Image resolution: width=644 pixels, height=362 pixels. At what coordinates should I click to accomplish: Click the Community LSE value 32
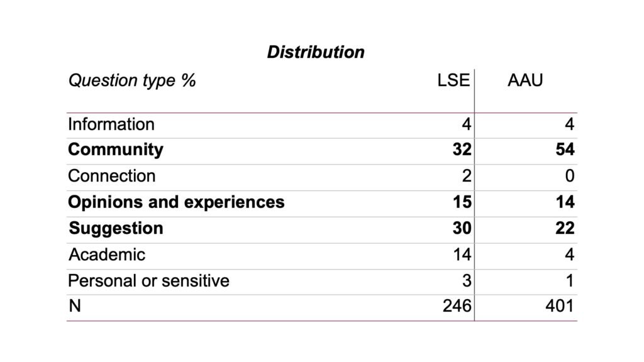coord(462,150)
